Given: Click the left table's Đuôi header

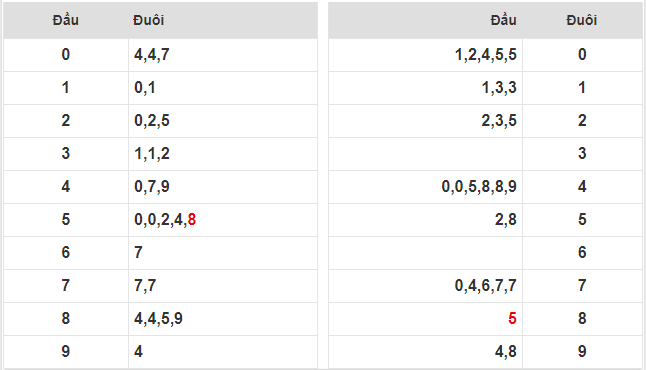Looking at the screenshot, I should pyautogui.click(x=148, y=20).
